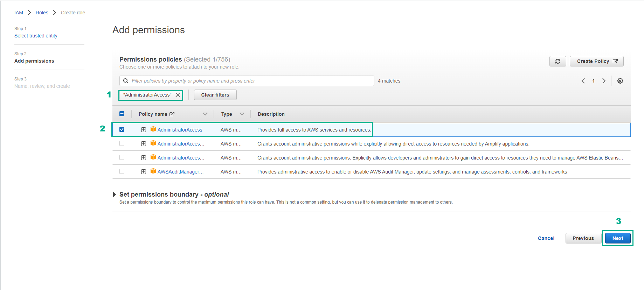
Task: Tick the checkbox for the Elastic Beanstalk policy
Action: point(122,157)
